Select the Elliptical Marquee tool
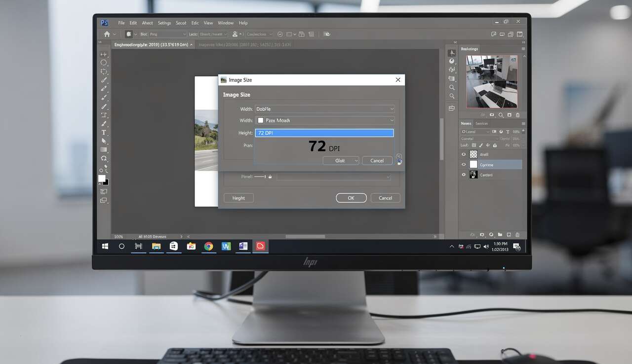 (104, 63)
